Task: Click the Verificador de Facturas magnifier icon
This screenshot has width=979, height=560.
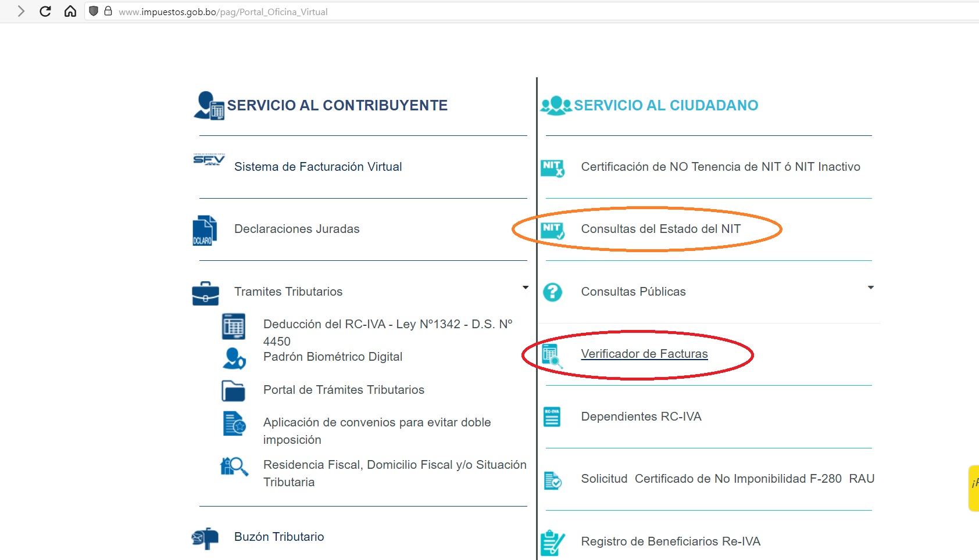Action: [x=552, y=355]
